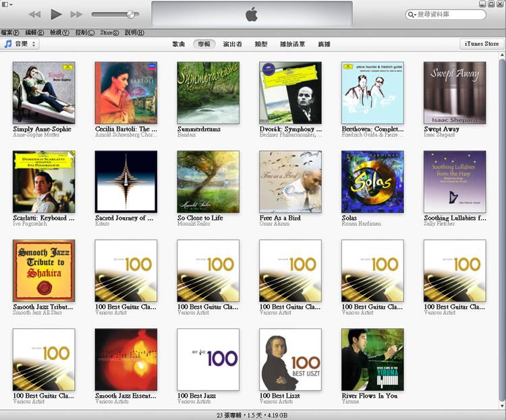Click the Ivo Pogorelich artist name
The height and width of the screenshot is (420, 506).
point(30,224)
